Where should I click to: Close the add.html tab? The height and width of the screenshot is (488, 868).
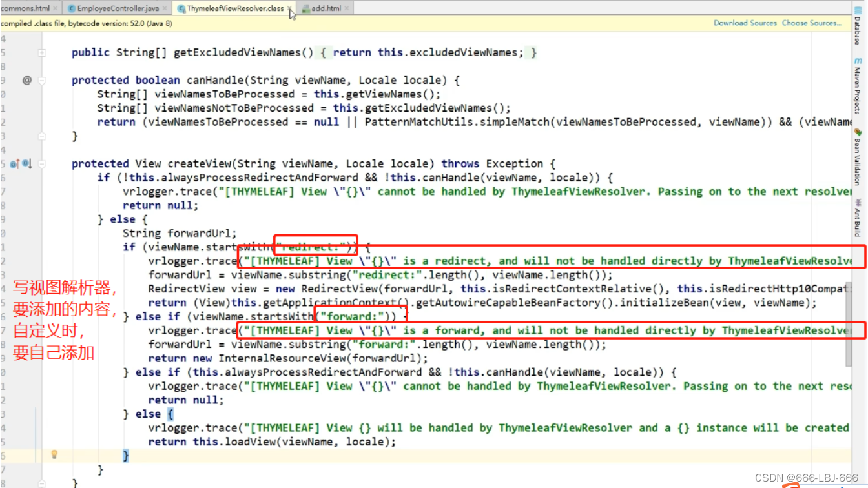(347, 8)
